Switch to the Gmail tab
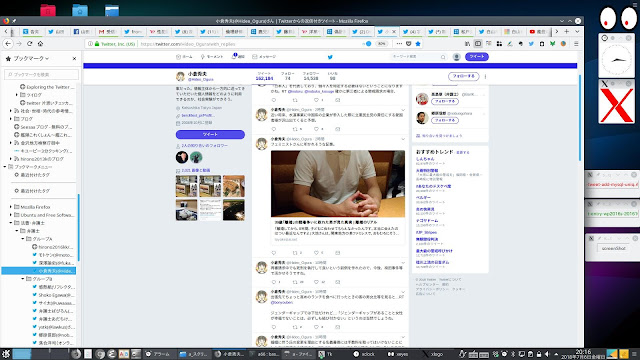The image size is (640, 360). [x=107, y=31]
